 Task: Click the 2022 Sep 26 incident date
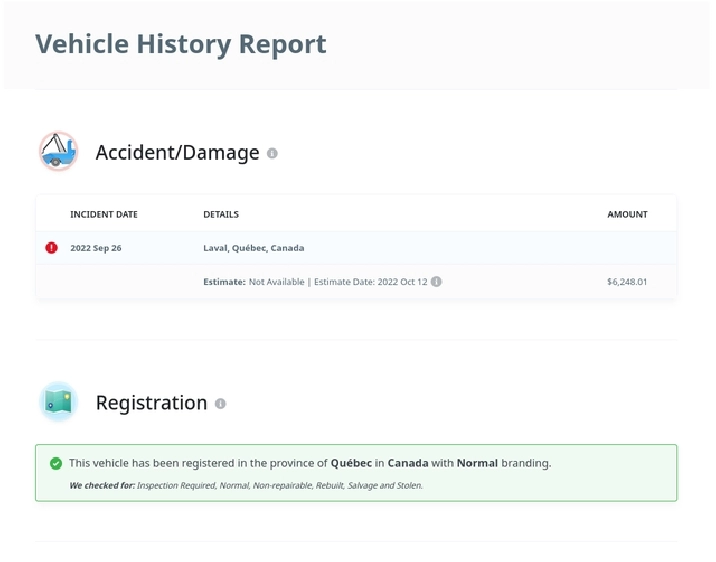[96, 248]
